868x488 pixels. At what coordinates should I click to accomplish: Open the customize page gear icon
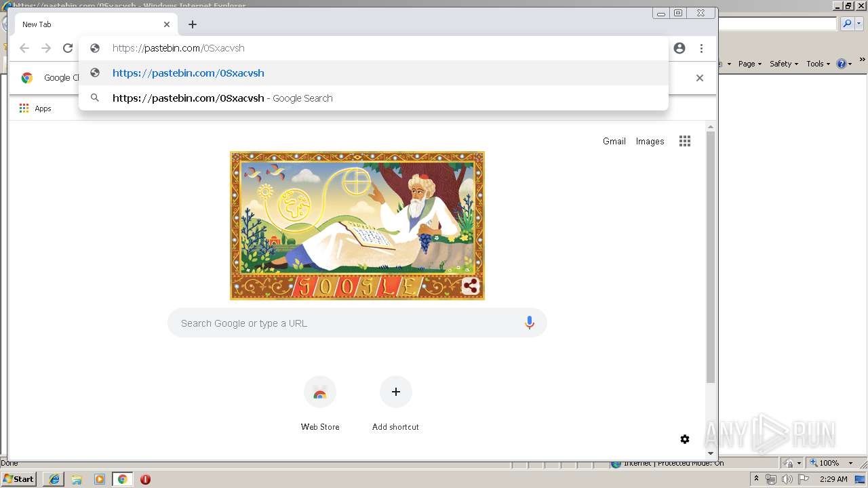685,439
